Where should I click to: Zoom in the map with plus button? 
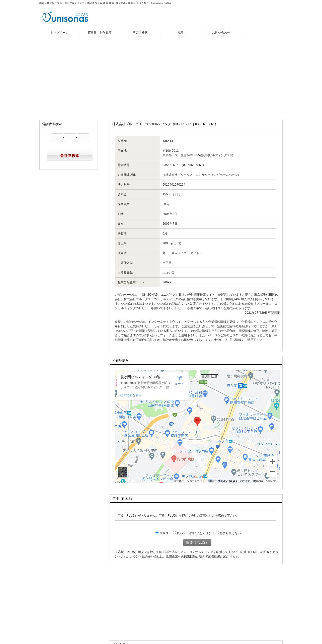tap(272, 461)
